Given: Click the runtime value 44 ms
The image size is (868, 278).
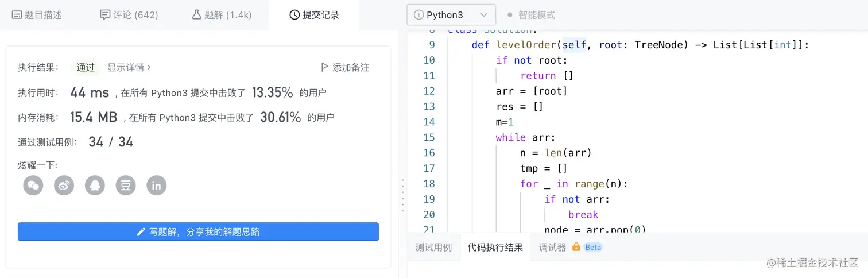Looking at the screenshot, I should click(x=90, y=92).
